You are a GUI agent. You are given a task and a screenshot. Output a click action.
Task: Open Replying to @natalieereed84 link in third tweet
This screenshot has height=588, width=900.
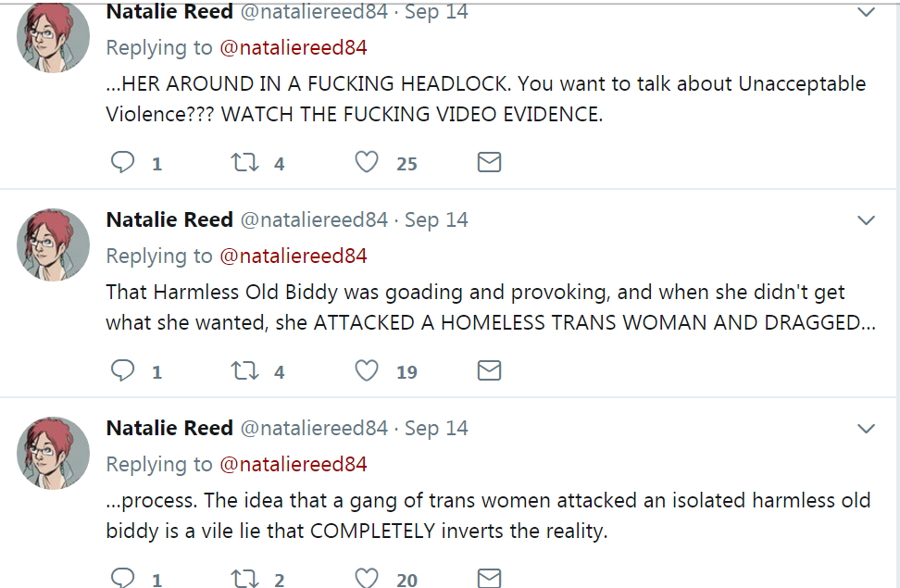[x=293, y=464]
